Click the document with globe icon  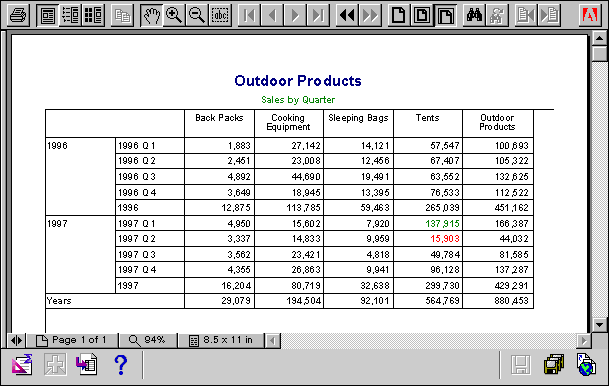[586, 364]
